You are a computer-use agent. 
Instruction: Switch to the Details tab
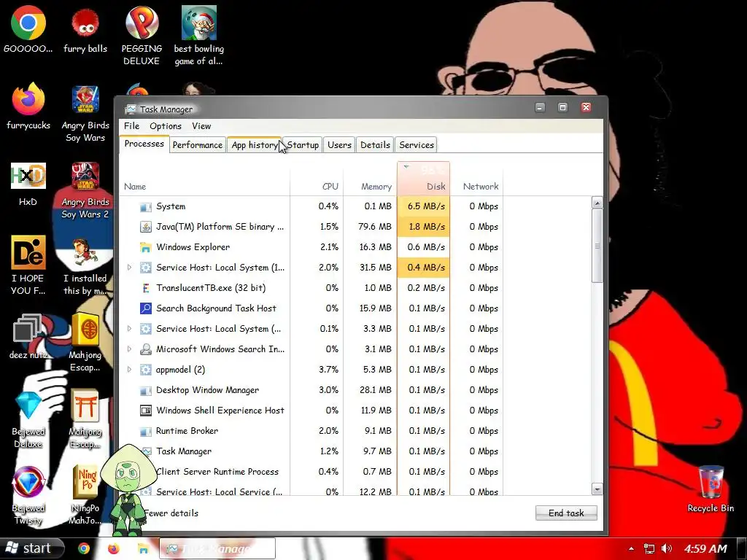pyautogui.click(x=375, y=145)
